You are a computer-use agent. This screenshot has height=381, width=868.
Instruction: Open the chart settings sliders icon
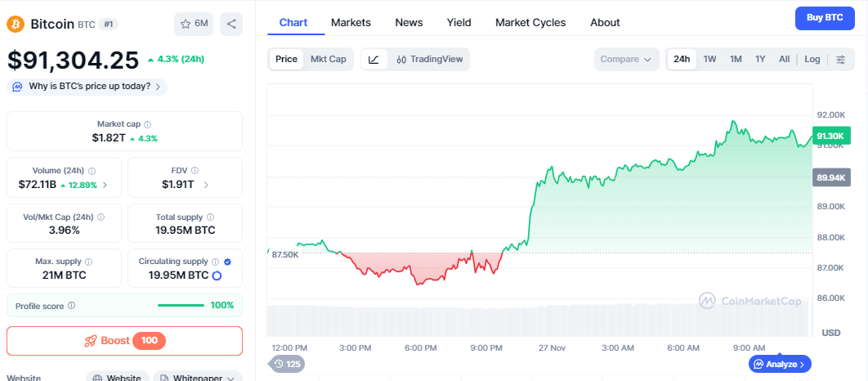coord(841,60)
